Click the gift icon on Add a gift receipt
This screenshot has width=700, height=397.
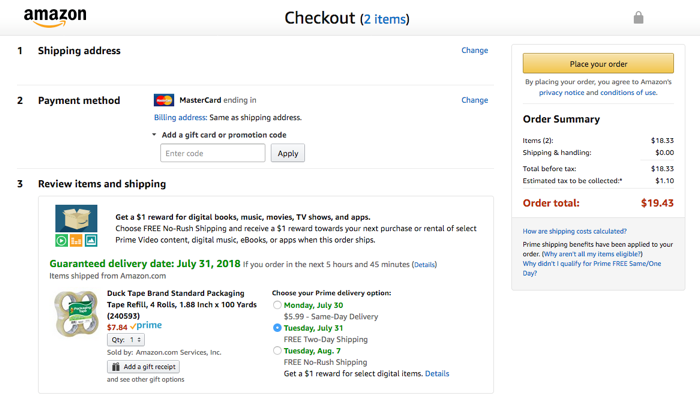coord(116,367)
